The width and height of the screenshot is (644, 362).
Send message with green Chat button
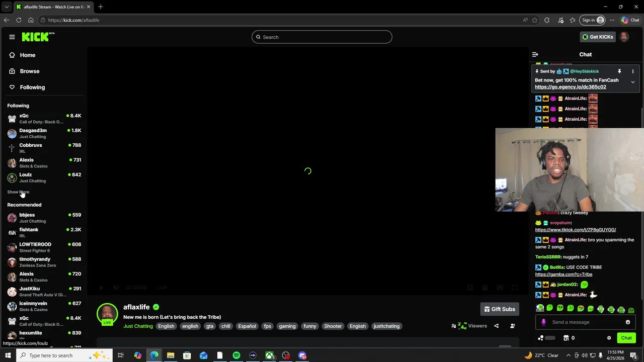626,338
